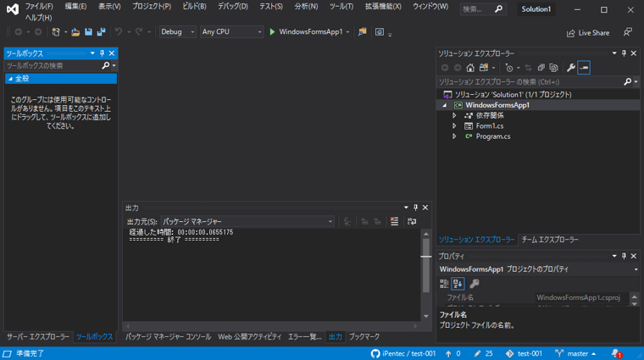Screen dimensions: 644x360
Task: Expand the Program.cs tree node
Action: [x=454, y=136]
